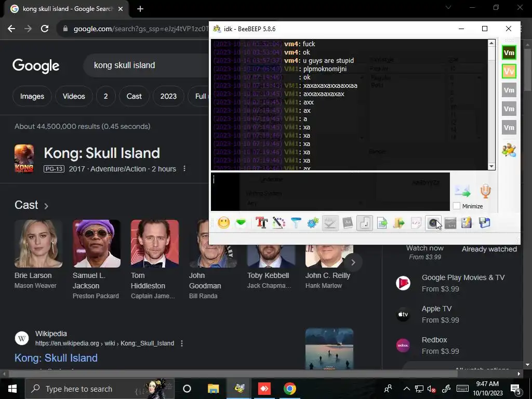Open Tom Hiddleston cast photo
532x399 pixels.
pyautogui.click(x=155, y=244)
